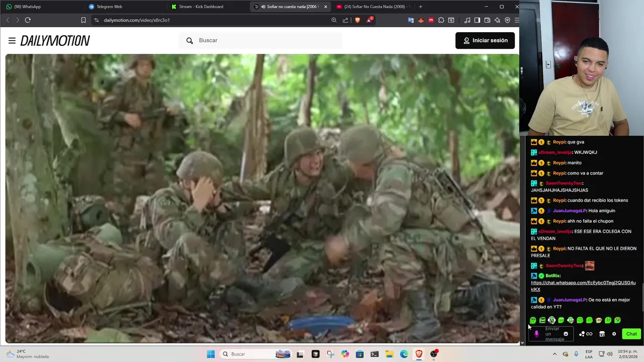644x362 pixels.
Task: Open the Google Translate extension
Action: pos(411,20)
